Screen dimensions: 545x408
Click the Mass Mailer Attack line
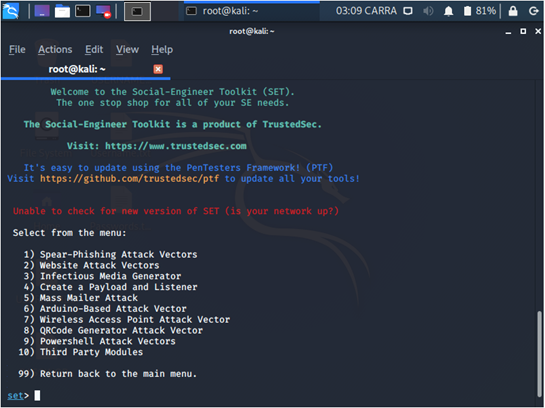[81, 298]
